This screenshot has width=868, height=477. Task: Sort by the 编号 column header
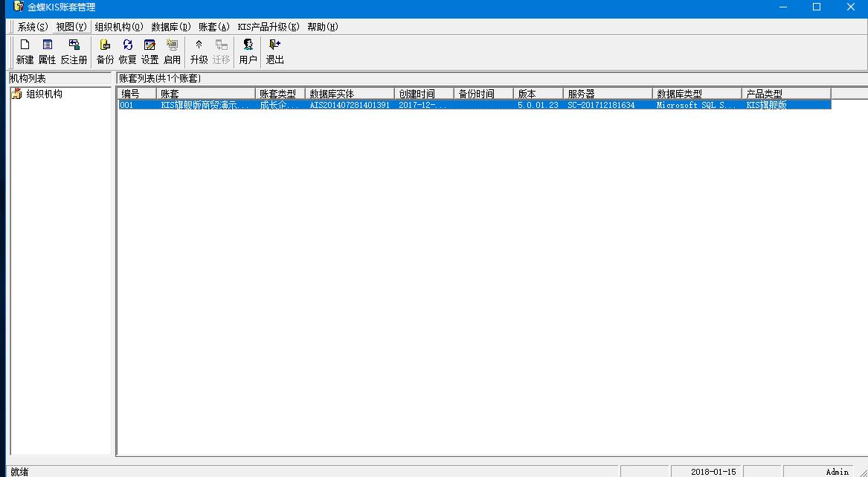coord(137,94)
